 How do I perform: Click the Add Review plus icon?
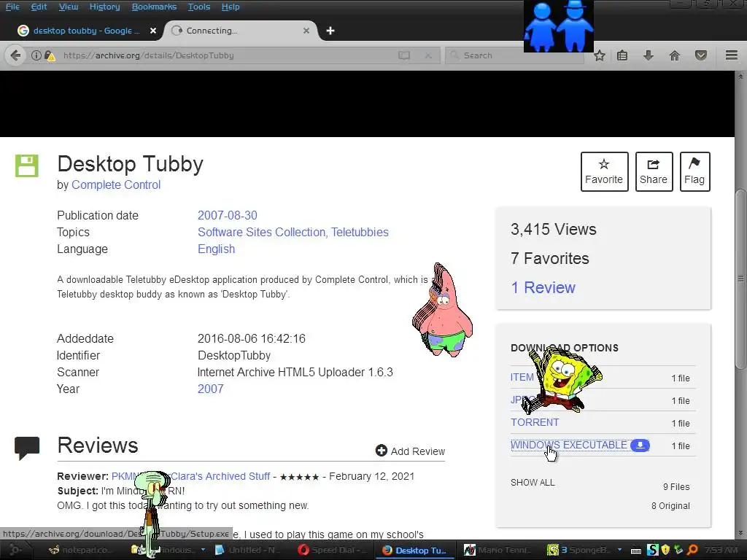click(x=381, y=451)
